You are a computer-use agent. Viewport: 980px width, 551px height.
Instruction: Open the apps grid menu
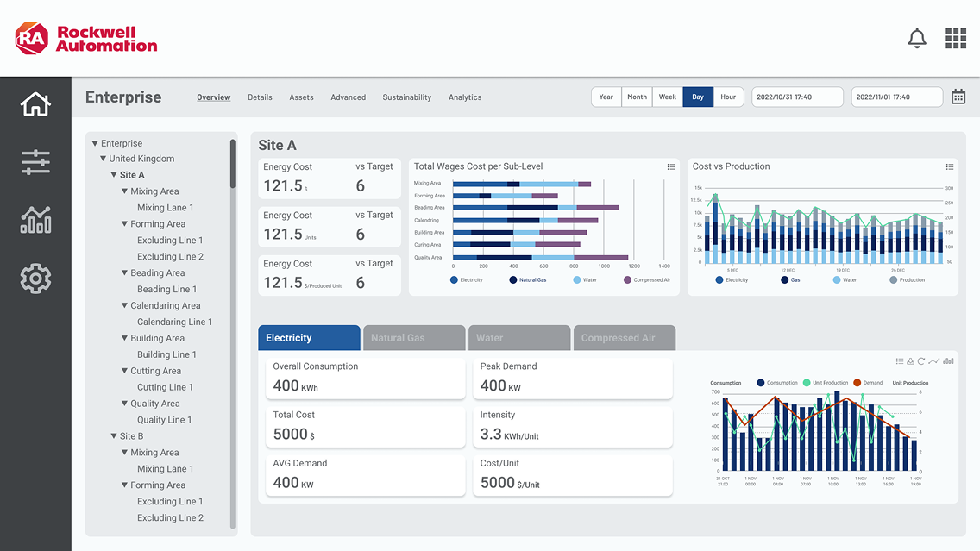[956, 38]
